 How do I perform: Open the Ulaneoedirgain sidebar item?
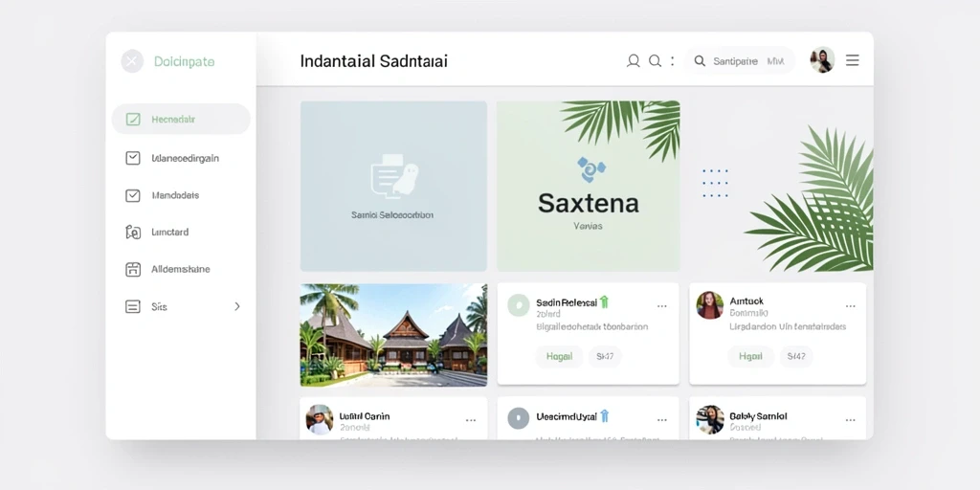181,158
